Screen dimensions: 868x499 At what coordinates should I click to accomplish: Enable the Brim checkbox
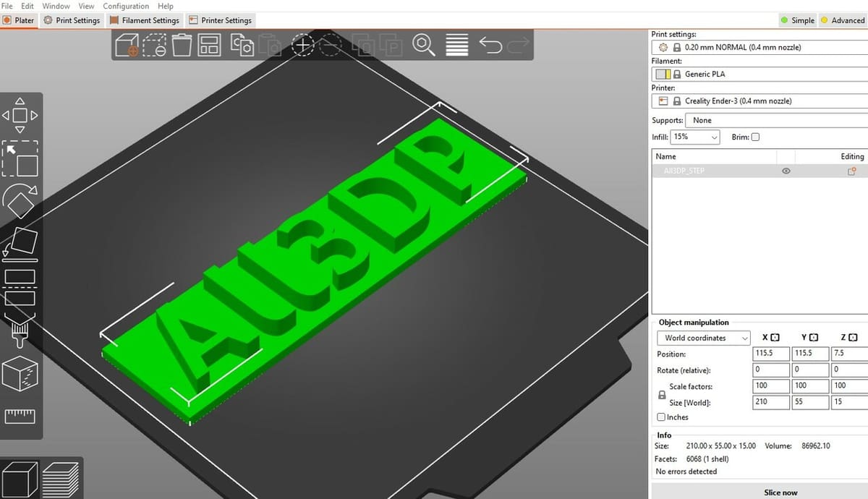coord(755,137)
